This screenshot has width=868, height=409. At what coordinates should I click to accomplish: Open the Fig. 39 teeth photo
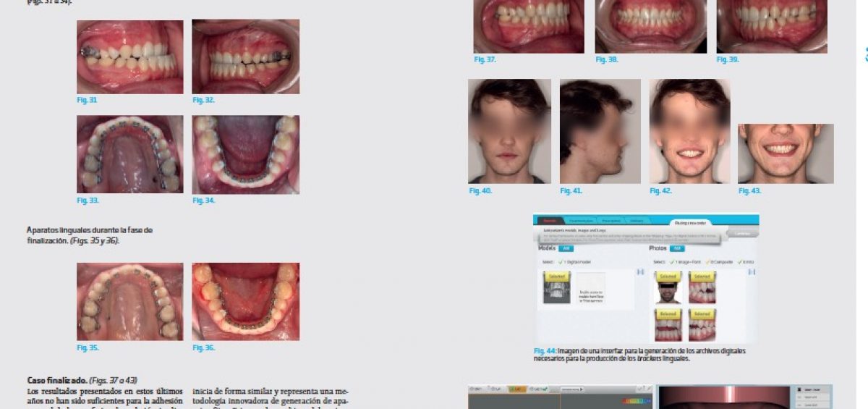773,27
